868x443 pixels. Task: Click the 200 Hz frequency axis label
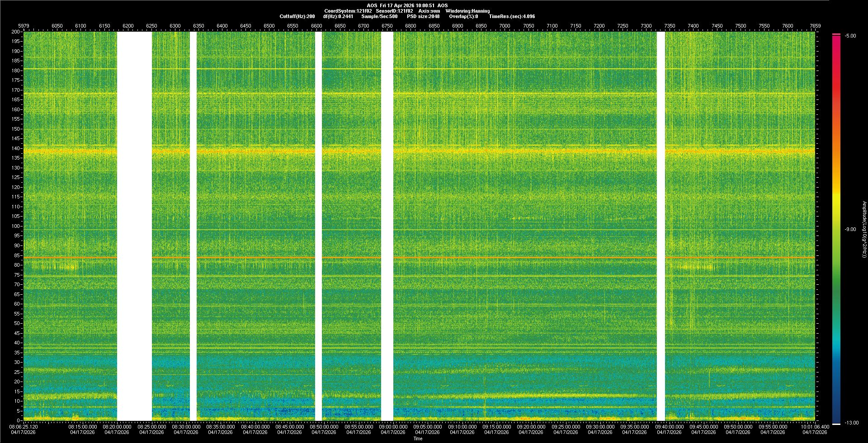pos(16,32)
